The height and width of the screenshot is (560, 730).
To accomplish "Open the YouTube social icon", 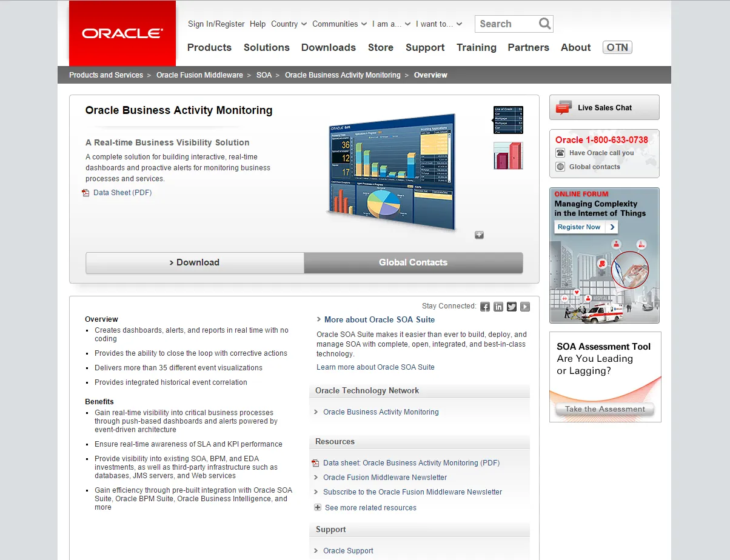I will pyautogui.click(x=525, y=307).
